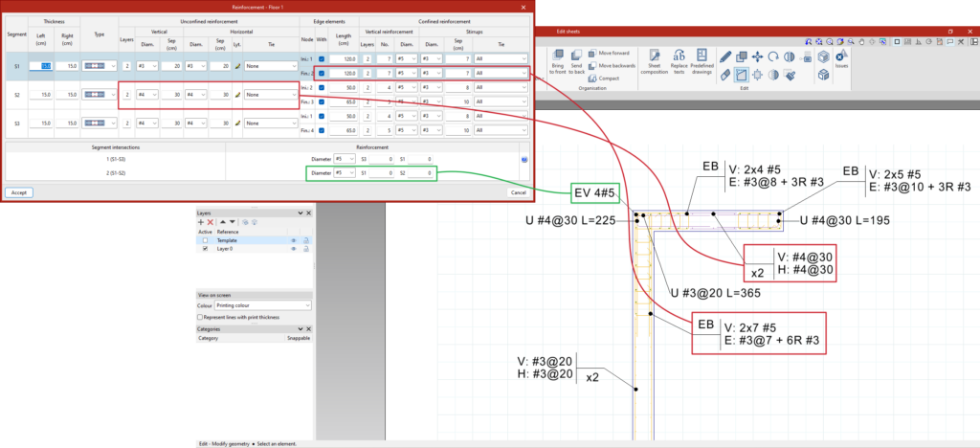Image resolution: width=980 pixels, height=448 pixels.
Task: Select the copy tool in Edit group
Action: pyautogui.click(x=742, y=56)
